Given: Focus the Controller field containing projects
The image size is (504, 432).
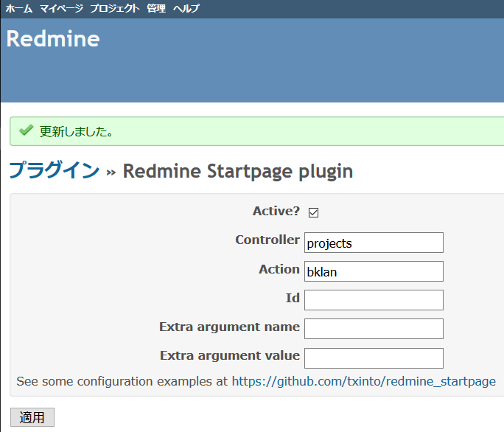Looking at the screenshot, I should tap(374, 243).
